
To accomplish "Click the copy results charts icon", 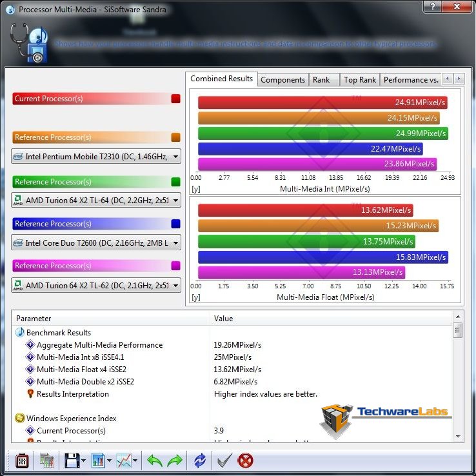I will 47,461.
